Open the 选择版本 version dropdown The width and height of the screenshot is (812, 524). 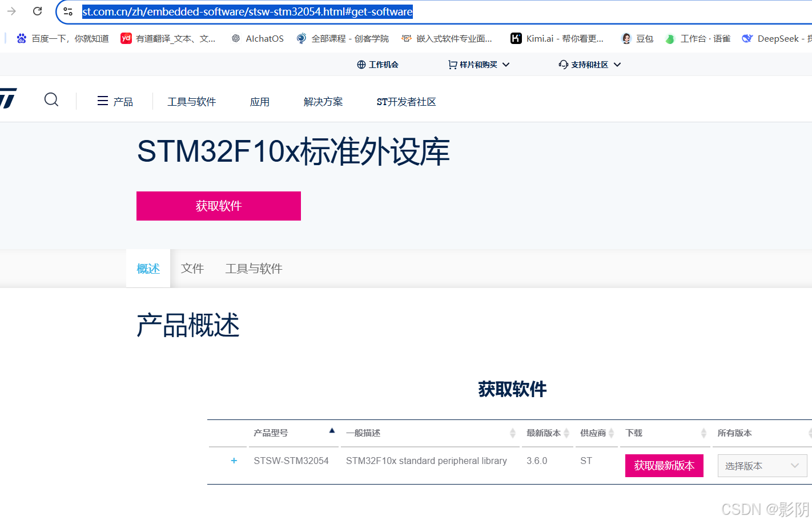762,466
